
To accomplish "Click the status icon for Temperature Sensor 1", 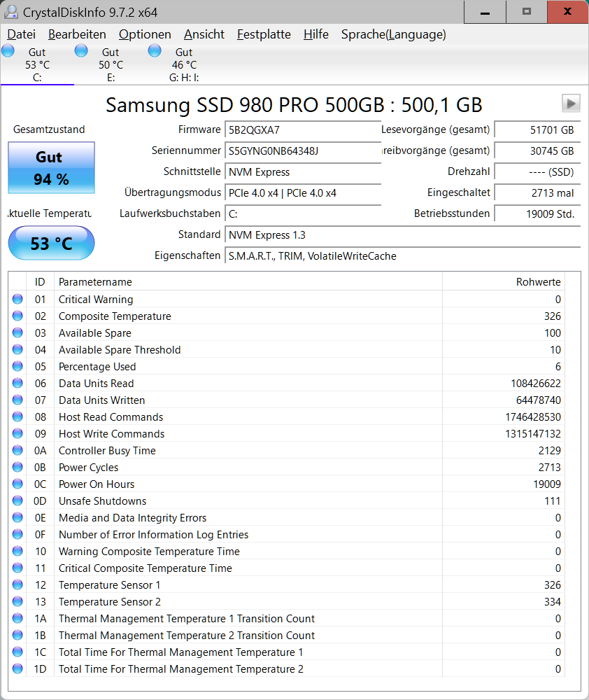I will (17, 584).
